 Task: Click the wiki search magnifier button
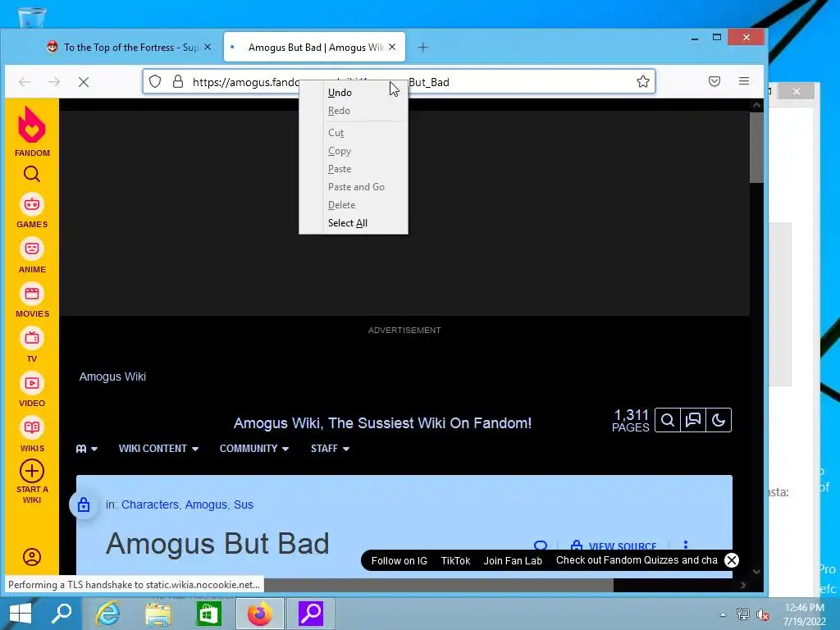tap(668, 420)
